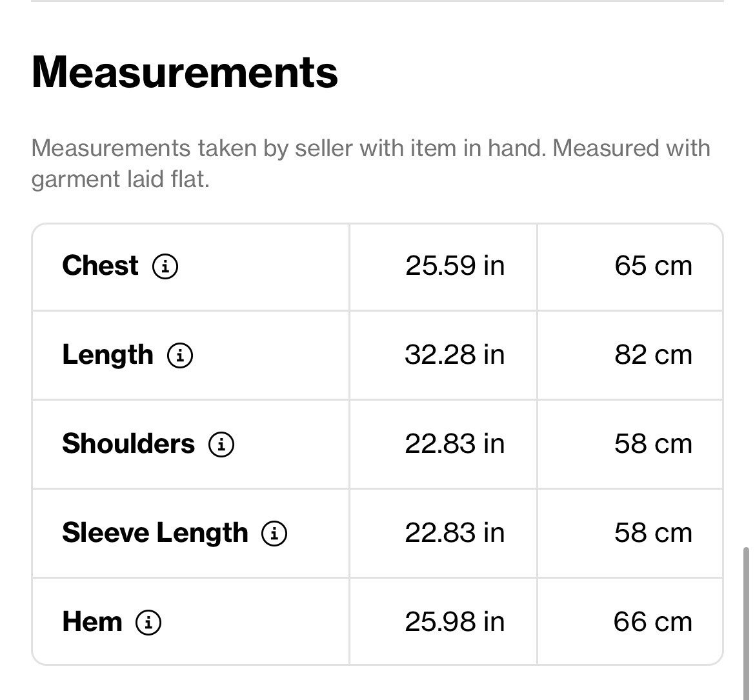This screenshot has width=755, height=700.
Task: Select the Length row label
Action: tap(108, 355)
